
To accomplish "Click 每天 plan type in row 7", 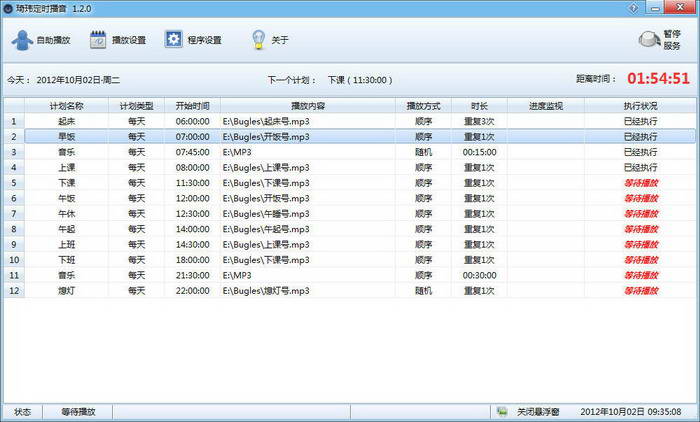I will [137, 214].
